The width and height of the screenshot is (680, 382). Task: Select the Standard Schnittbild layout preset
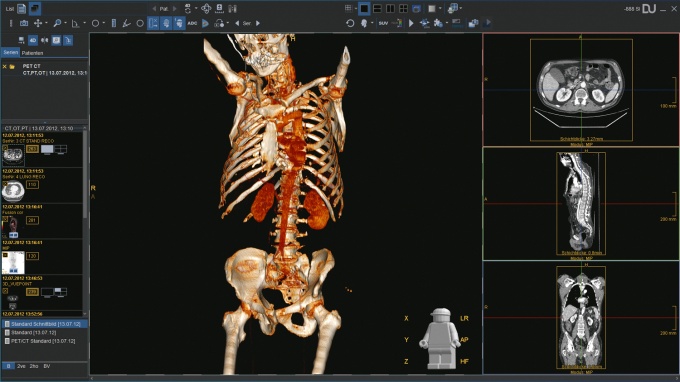point(45,324)
